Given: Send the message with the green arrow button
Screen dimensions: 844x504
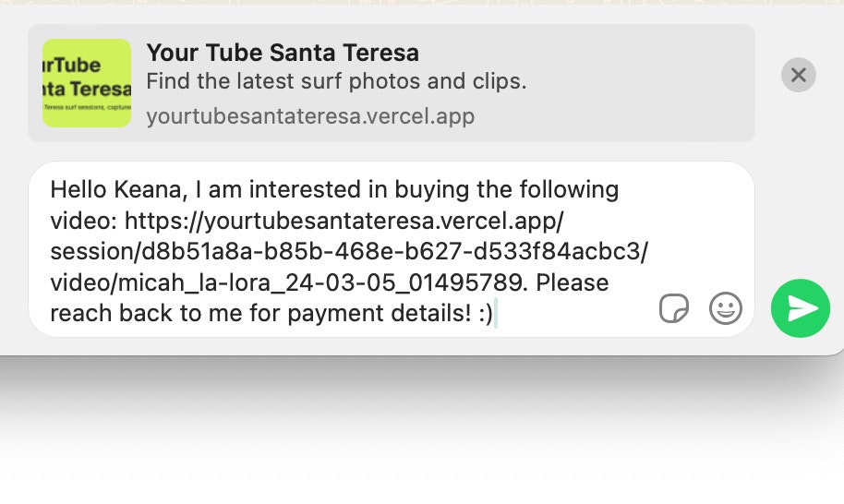Looking at the screenshot, I should click(801, 308).
